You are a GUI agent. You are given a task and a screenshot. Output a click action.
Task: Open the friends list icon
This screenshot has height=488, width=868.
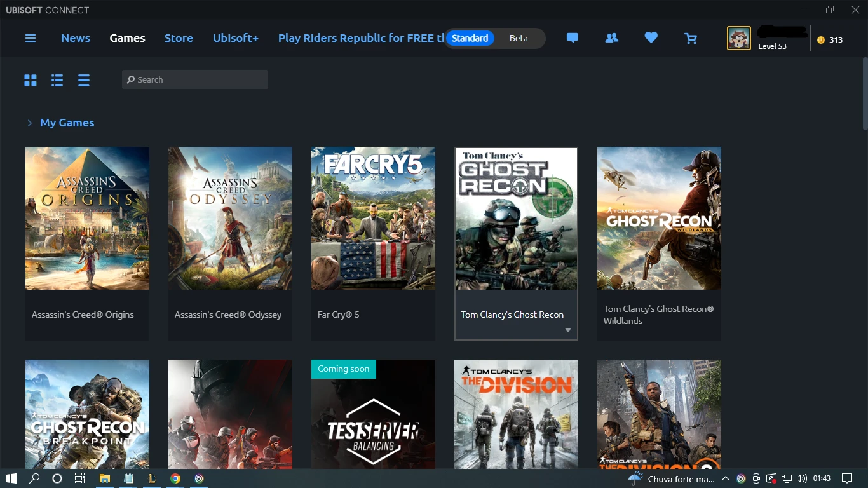tap(612, 38)
